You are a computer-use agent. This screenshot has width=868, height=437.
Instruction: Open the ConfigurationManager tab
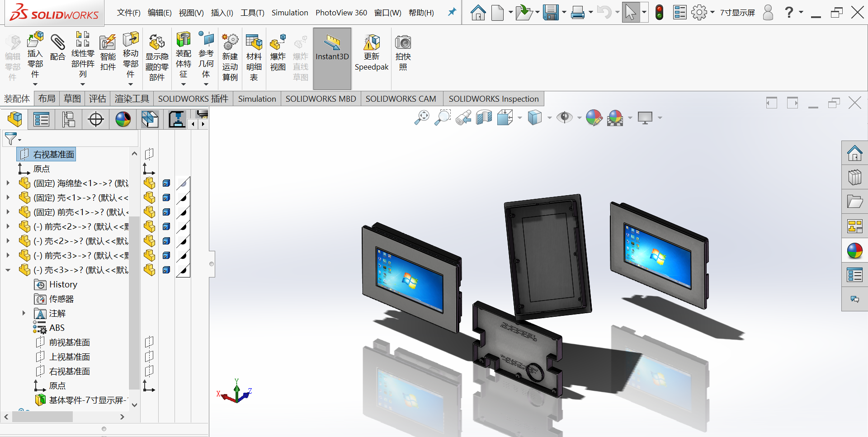[68, 119]
